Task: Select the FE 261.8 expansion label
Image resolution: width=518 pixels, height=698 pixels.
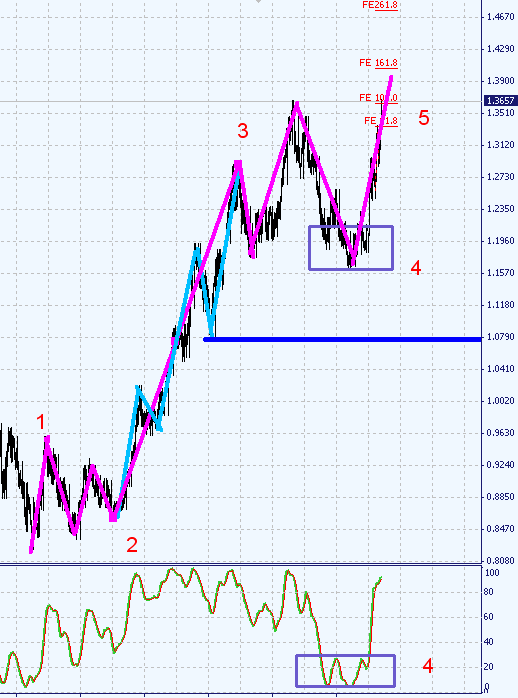Action: point(380,5)
